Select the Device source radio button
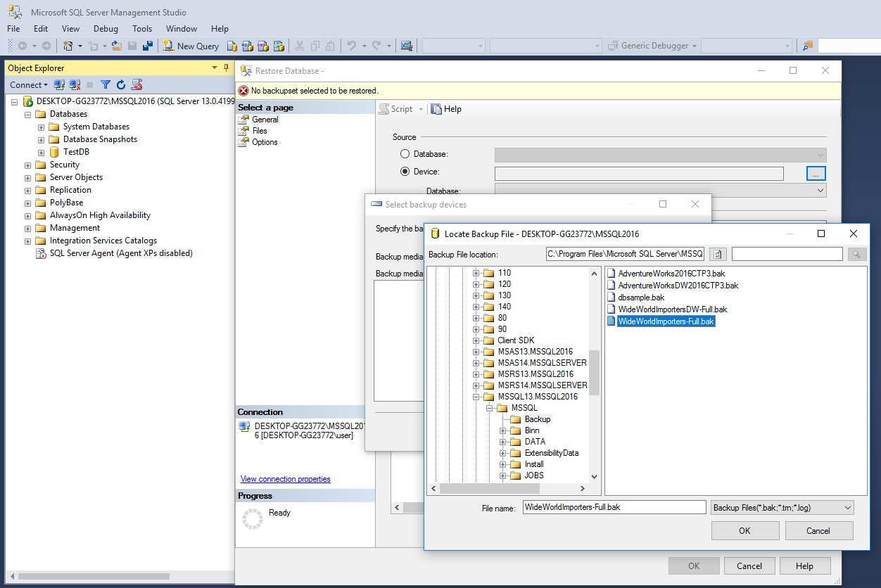The height and width of the screenshot is (588, 881). (405, 172)
